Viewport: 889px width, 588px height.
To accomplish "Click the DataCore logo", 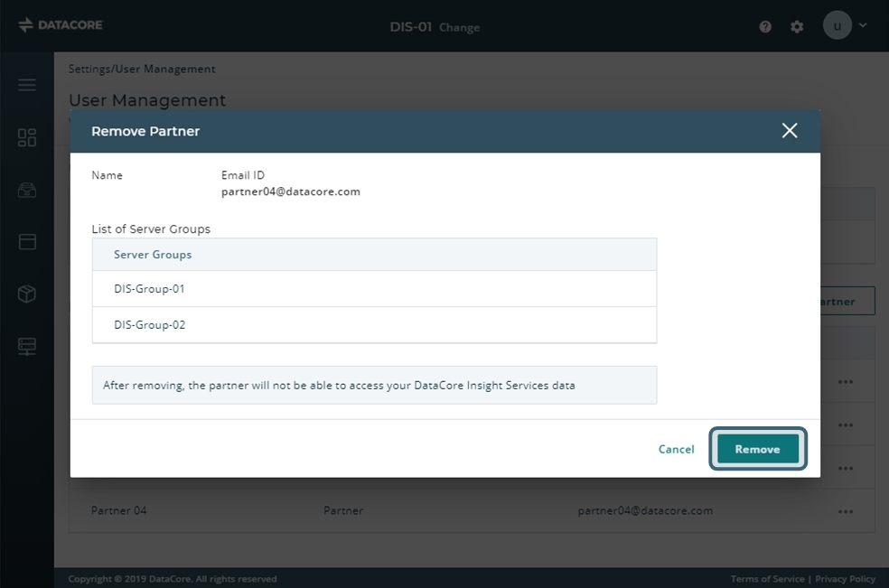I will [61, 25].
